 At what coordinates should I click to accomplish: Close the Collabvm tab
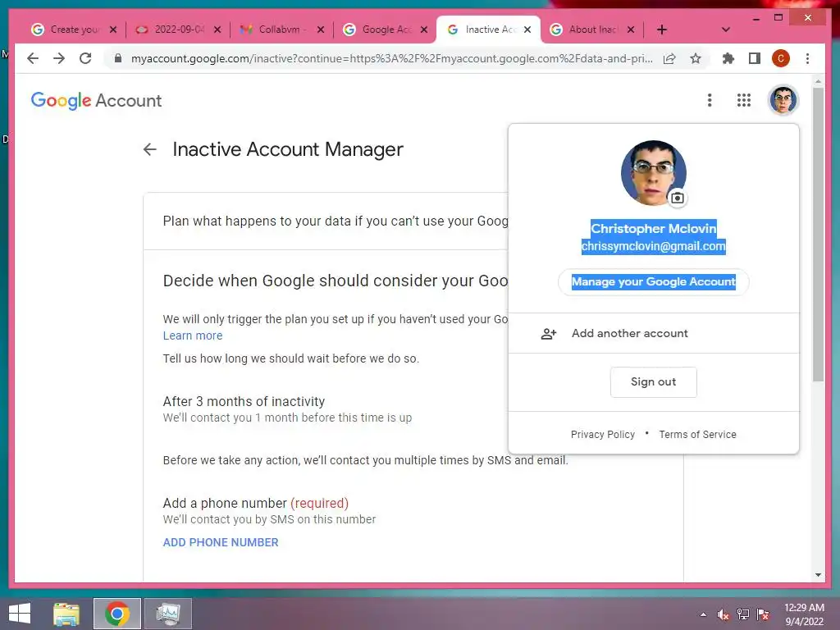coord(321,30)
